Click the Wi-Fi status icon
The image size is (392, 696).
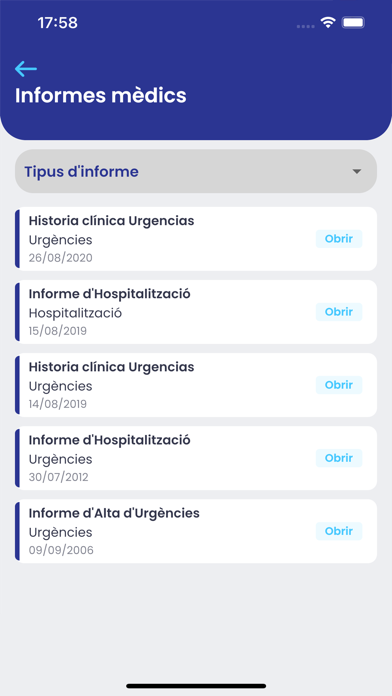point(328,23)
